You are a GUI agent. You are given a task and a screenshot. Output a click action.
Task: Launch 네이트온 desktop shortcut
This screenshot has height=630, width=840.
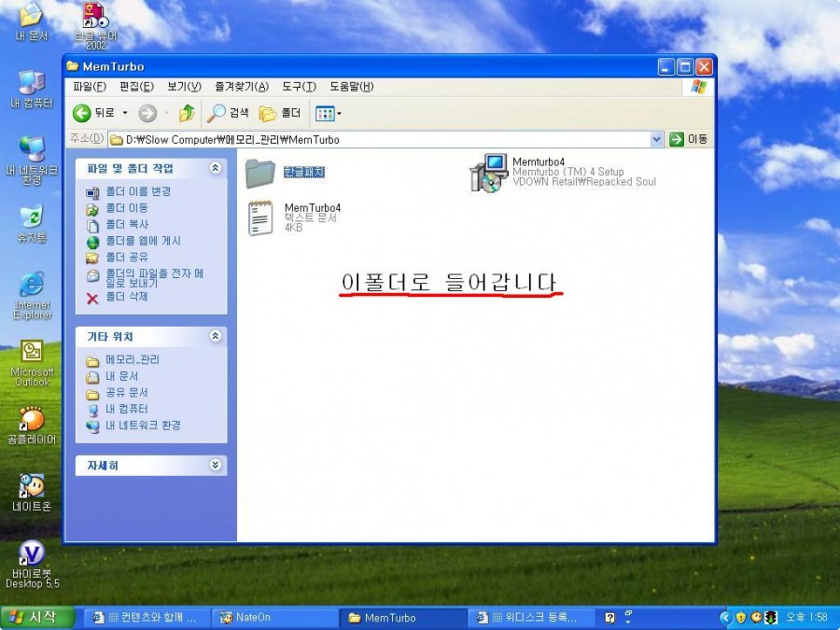coord(32,493)
